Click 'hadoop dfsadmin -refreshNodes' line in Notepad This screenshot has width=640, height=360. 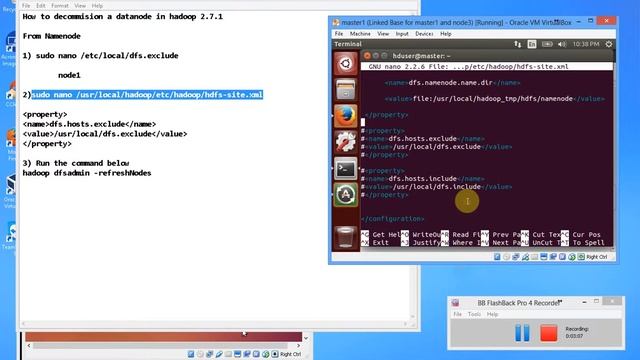(x=87, y=173)
